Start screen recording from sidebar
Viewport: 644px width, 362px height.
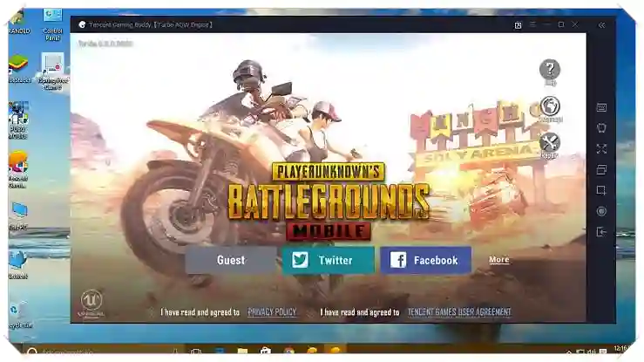click(601, 211)
